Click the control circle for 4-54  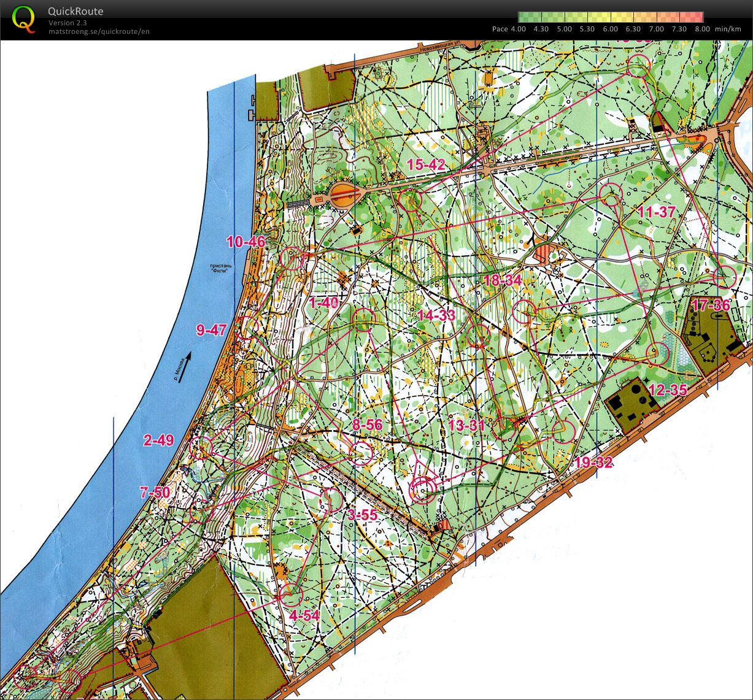point(287,592)
